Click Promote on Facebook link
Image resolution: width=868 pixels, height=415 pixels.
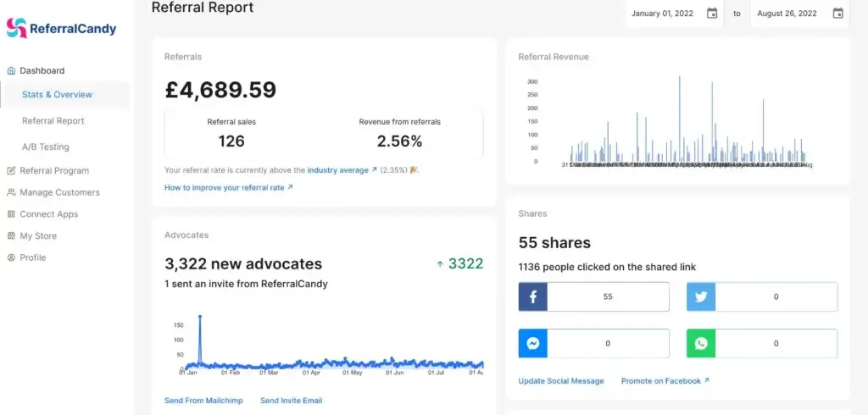(x=665, y=381)
